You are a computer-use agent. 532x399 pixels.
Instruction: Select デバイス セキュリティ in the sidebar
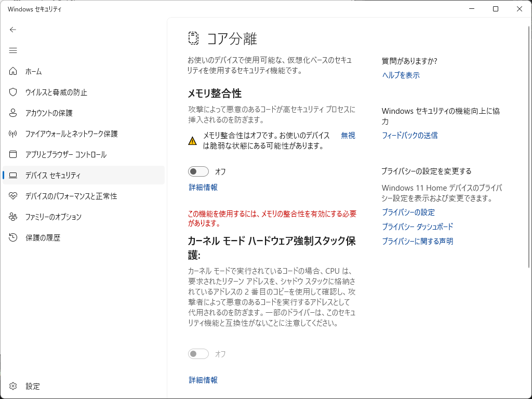click(x=53, y=175)
